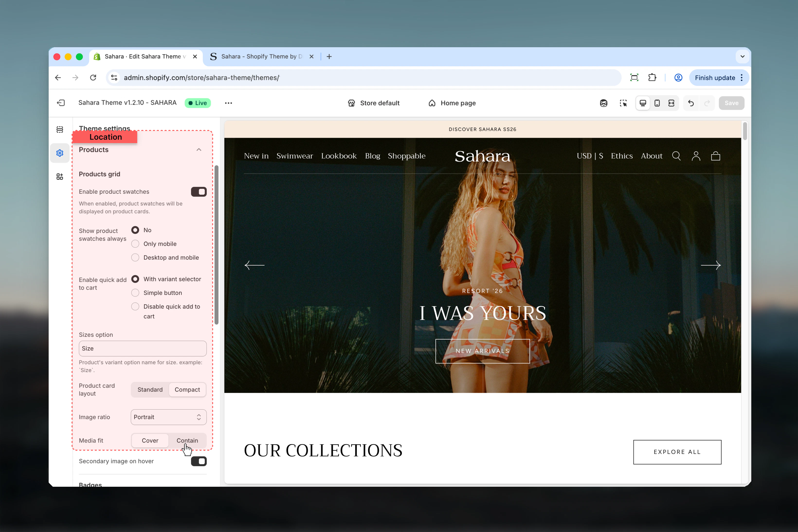
Task: Open shopping bag icon in store header
Action: click(716, 156)
